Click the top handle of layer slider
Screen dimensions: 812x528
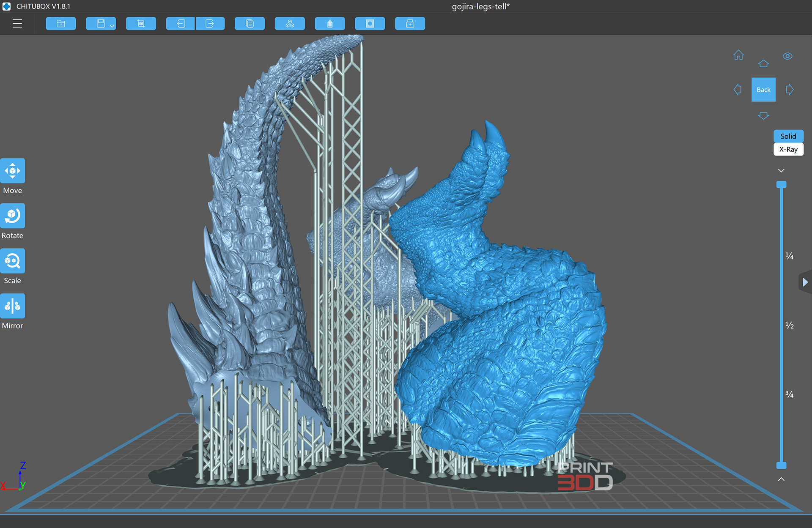[x=781, y=185]
